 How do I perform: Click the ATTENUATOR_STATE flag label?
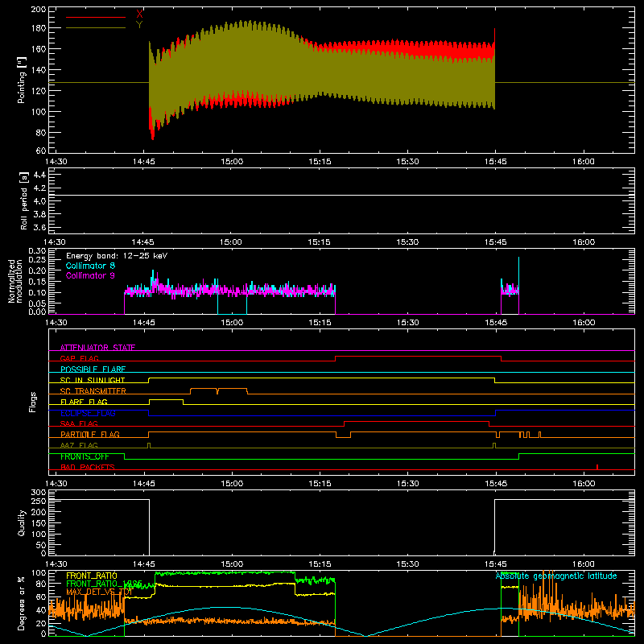click(97, 348)
